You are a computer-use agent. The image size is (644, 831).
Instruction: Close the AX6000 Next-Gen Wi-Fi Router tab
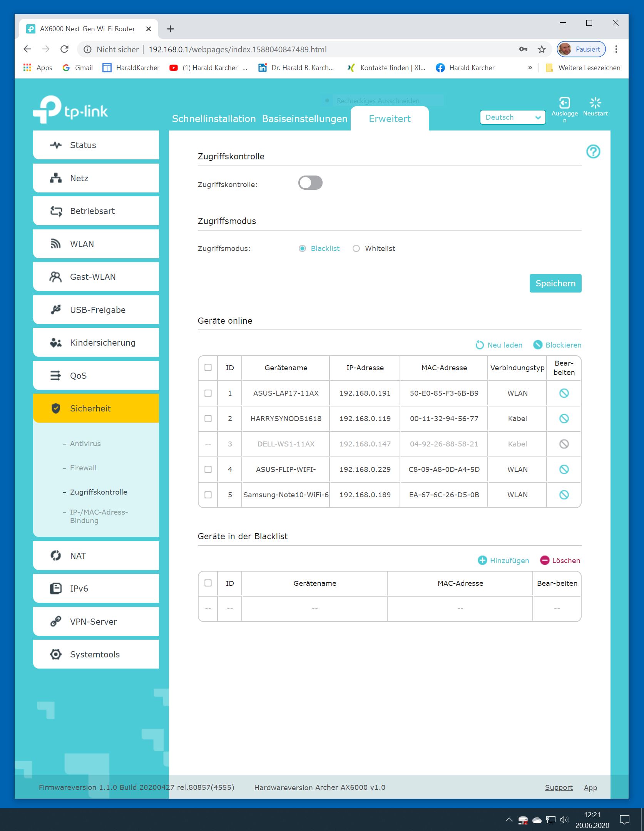[149, 29]
